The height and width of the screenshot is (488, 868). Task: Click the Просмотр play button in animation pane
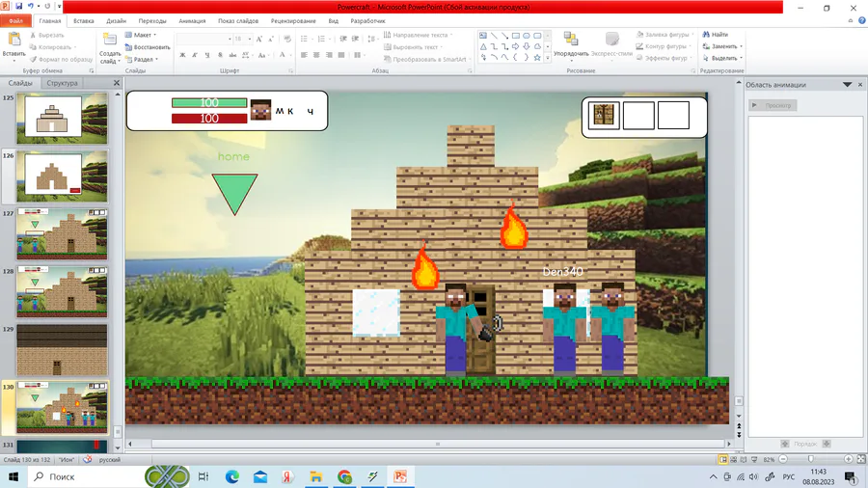tap(773, 105)
